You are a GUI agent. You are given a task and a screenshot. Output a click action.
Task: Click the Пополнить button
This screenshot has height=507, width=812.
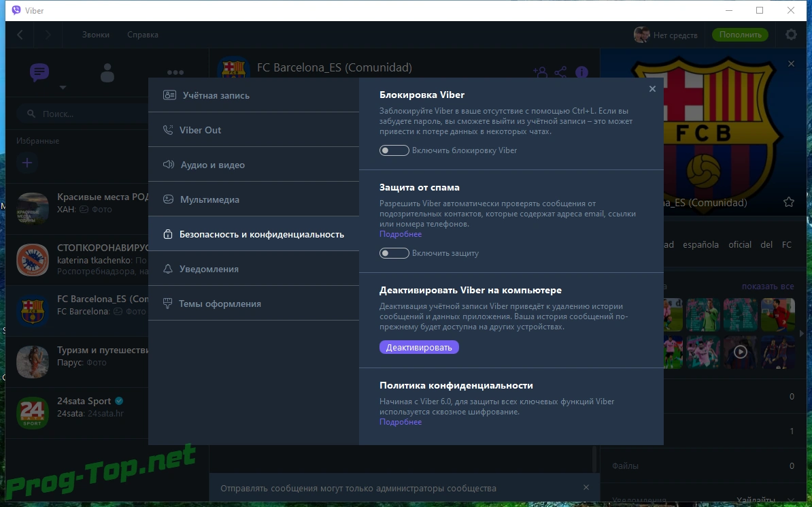click(x=740, y=35)
